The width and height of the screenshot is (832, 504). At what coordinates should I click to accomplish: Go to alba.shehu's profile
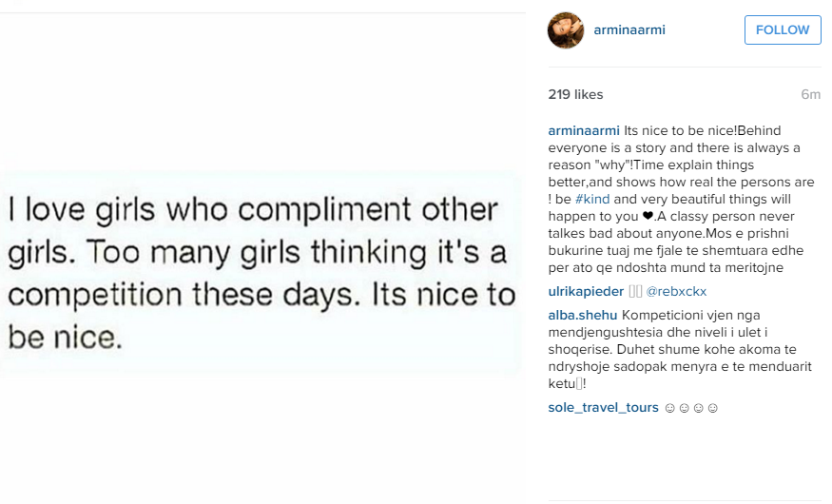580,315
